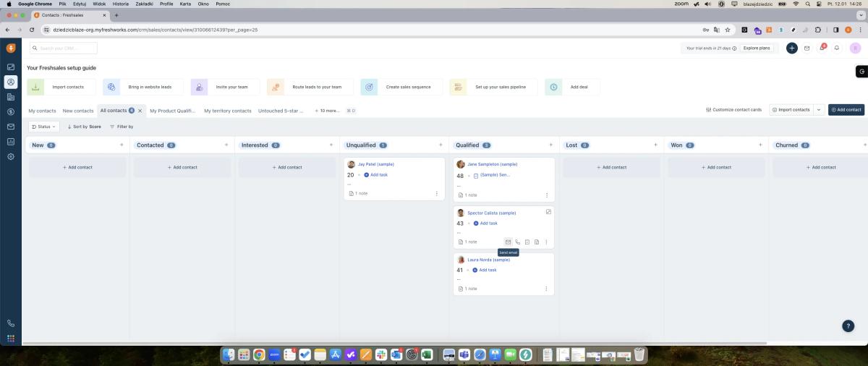Click the plus icon in the Won column header
868x366 pixels.
(x=759, y=145)
